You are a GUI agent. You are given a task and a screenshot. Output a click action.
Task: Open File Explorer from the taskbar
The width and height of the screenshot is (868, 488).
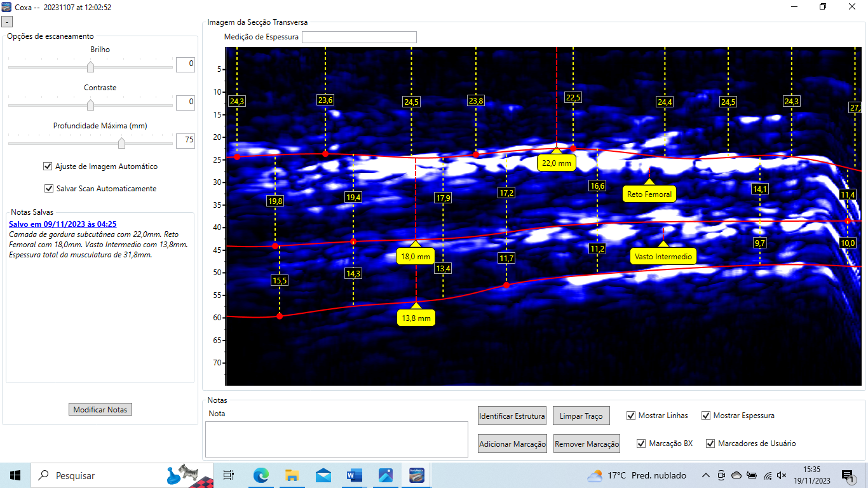point(292,475)
